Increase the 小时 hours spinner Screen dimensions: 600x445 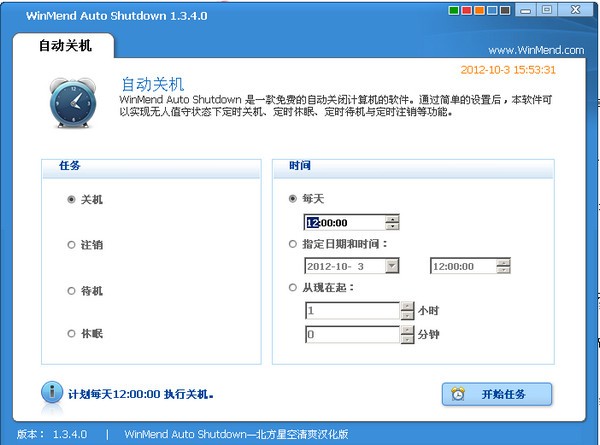408,306
